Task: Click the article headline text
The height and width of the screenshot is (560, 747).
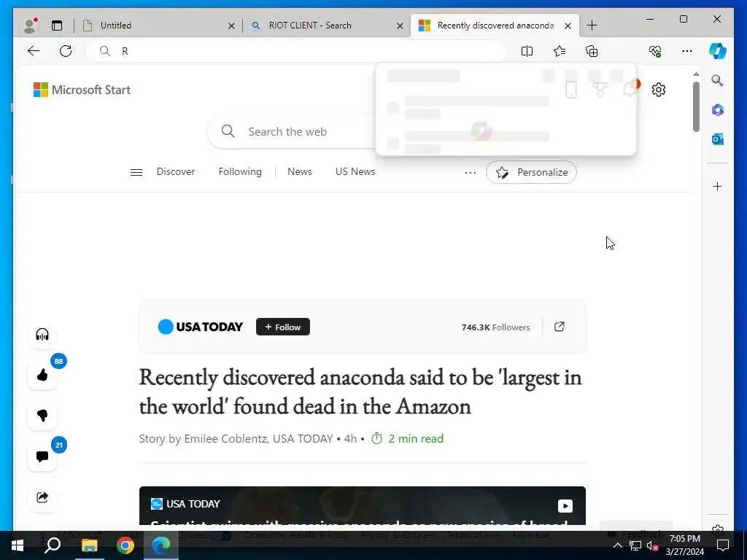Action: (x=360, y=392)
